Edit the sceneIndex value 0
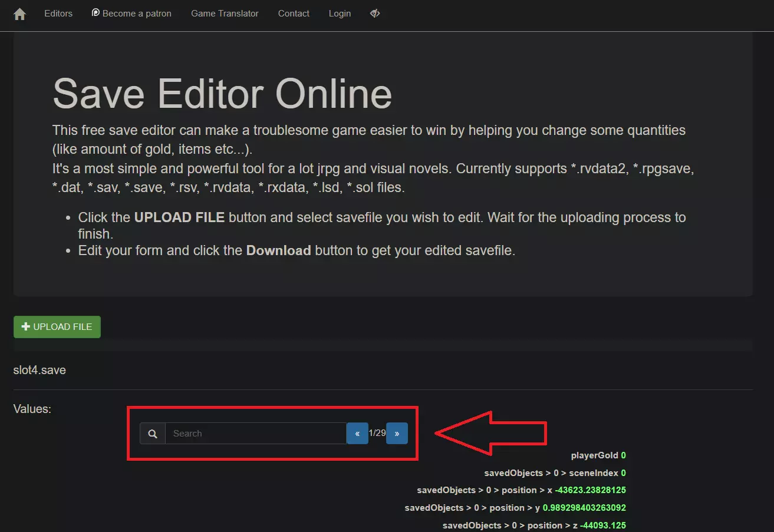This screenshot has height=532, width=774. point(623,473)
